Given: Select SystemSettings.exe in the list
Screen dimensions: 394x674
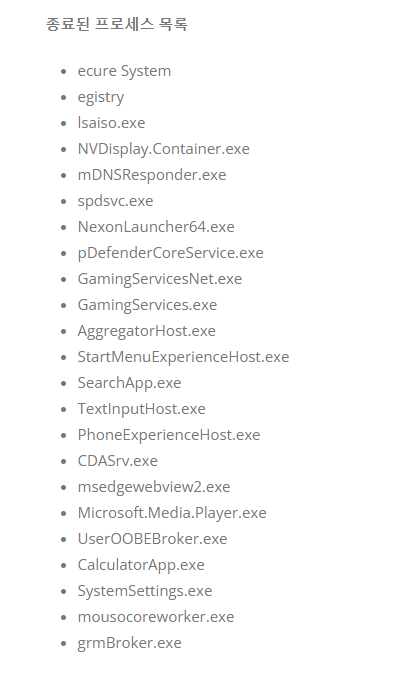Looking at the screenshot, I should pyautogui.click(x=145, y=591).
